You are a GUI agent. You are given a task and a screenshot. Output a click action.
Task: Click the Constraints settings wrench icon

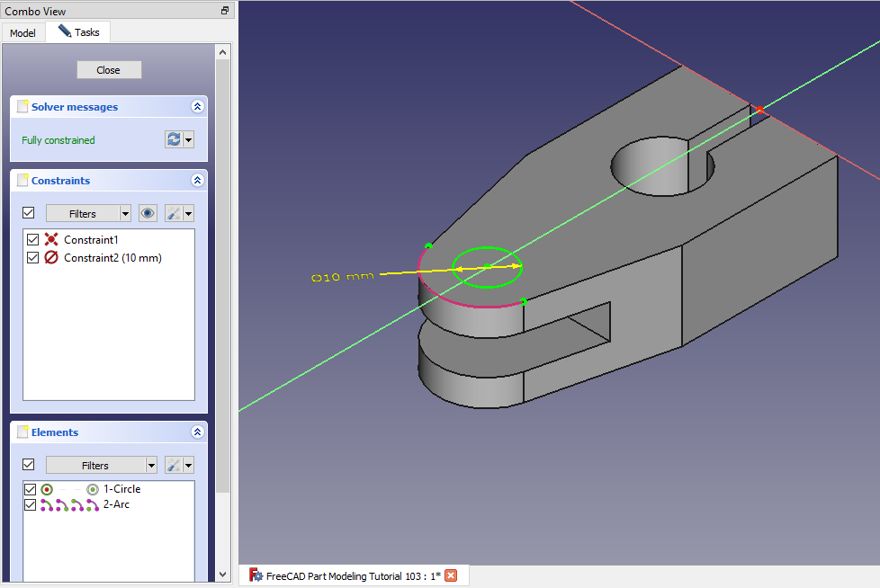[x=175, y=213]
